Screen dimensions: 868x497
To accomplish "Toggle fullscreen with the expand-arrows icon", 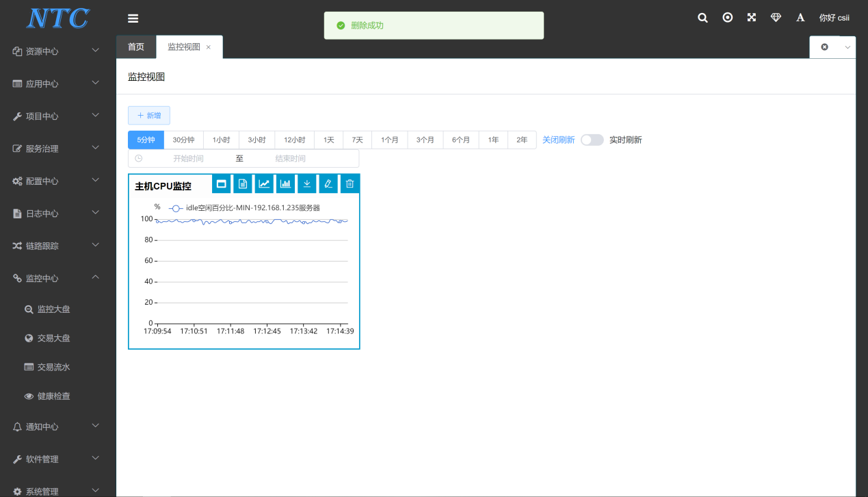I will pyautogui.click(x=752, y=18).
